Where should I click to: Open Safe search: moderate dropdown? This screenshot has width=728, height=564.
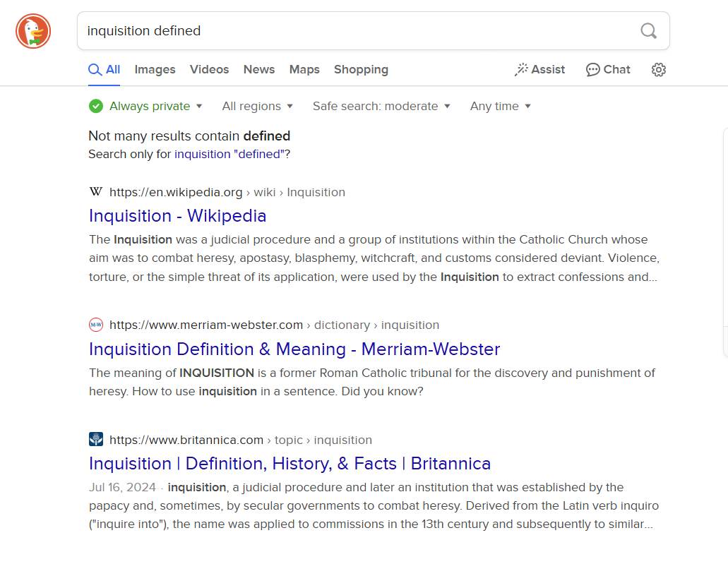(x=381, y=107)
